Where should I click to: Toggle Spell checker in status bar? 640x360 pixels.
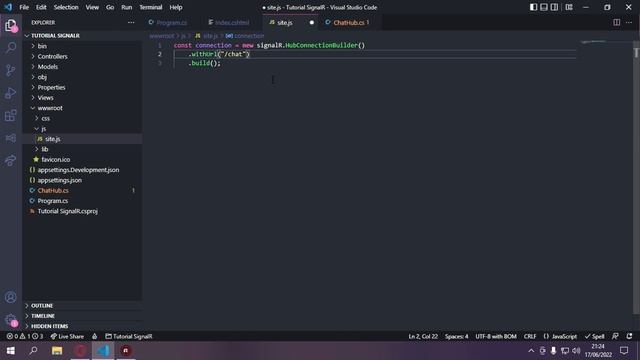[x=594, y=336]
